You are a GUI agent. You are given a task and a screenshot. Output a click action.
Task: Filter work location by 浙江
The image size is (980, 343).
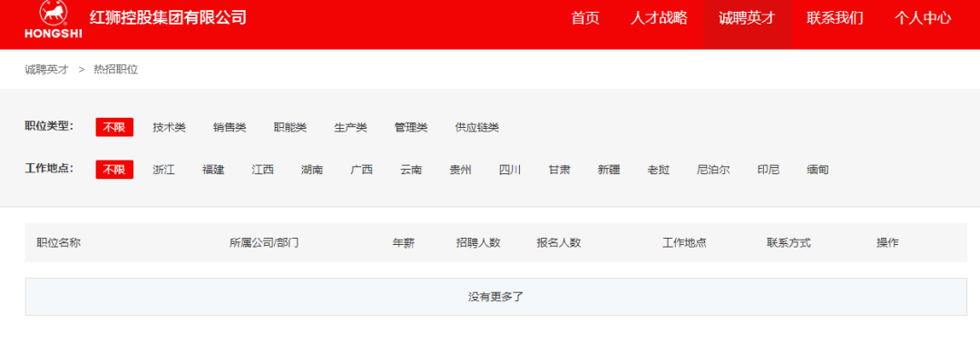click(x=163, y=170)
